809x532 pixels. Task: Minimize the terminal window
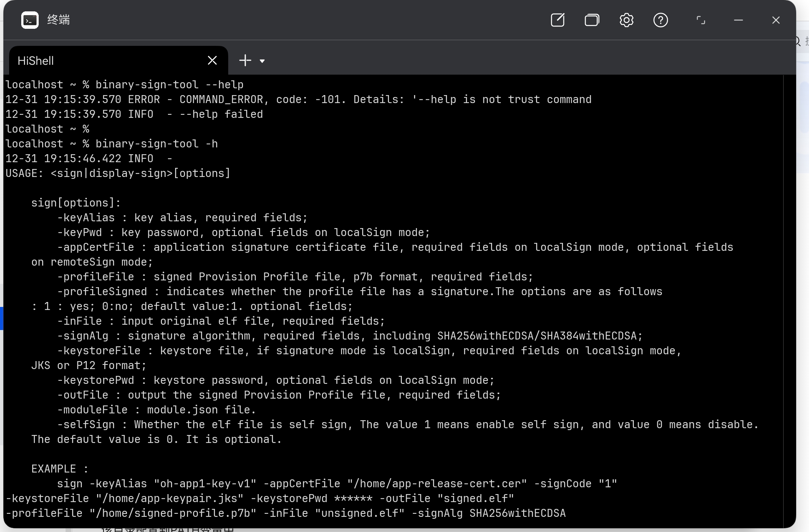tap(738, 20)
